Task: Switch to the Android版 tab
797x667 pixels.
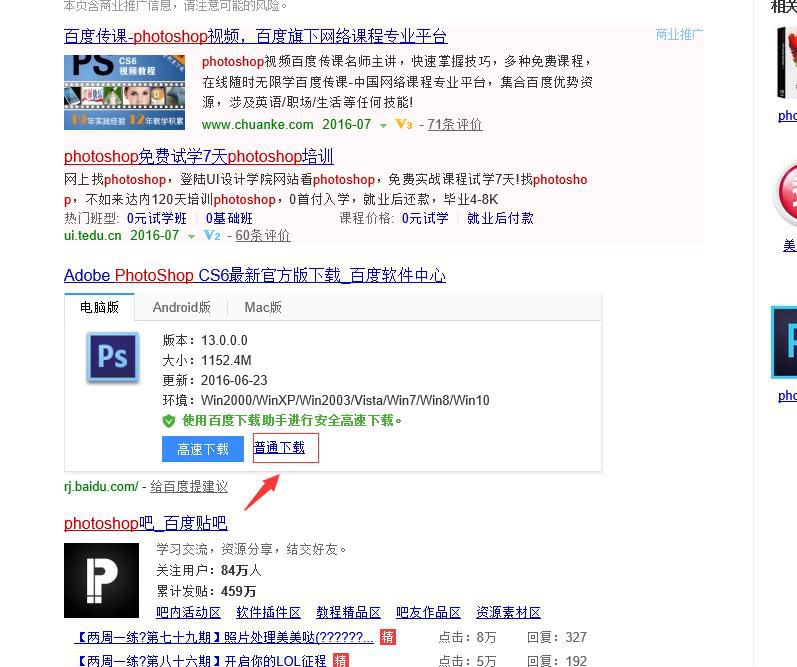Action: point(181,307)
